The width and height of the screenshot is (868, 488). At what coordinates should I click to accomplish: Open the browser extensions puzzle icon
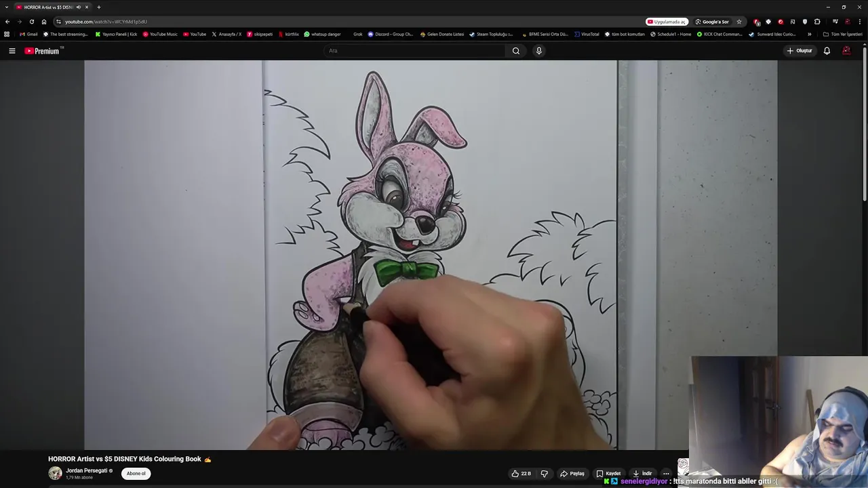coord(817,22)
